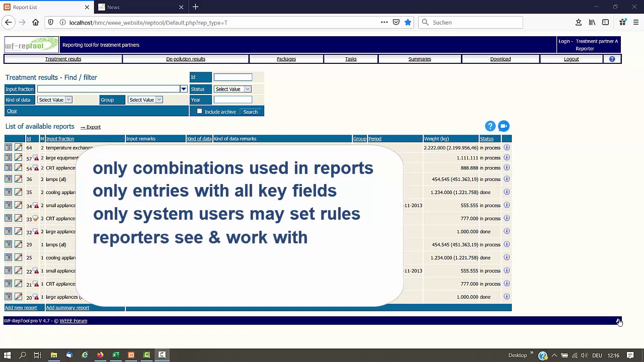Viewport: 644px width, 362px height.
Task: Click the Suchen browser search box
Action: click(470, 22)
